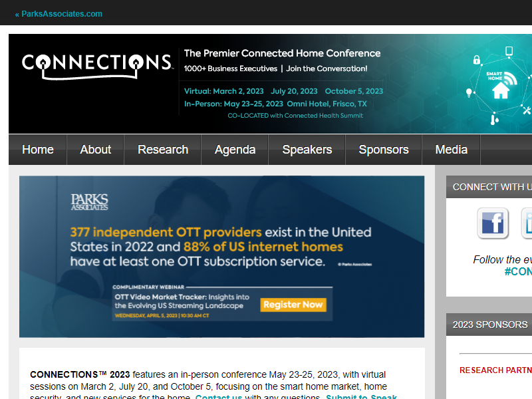Click the CONNECTIONS logo in header banner

tap(97, 66)
